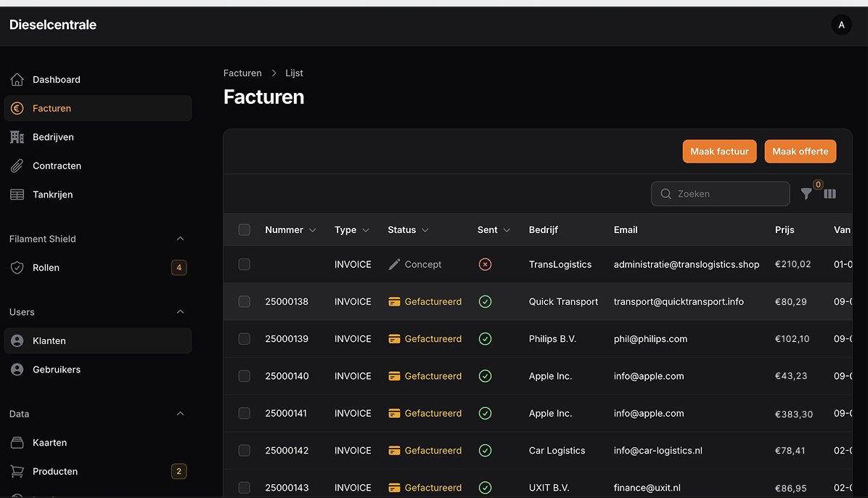Click email finance@uxit.nl
Screen dimensions: 868x498
pos(647,488)
